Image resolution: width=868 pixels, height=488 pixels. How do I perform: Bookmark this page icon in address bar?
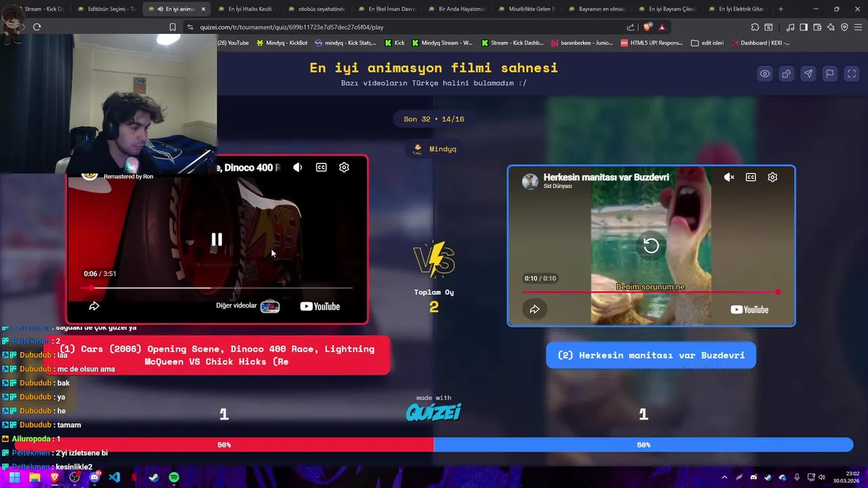pos(172,27)
